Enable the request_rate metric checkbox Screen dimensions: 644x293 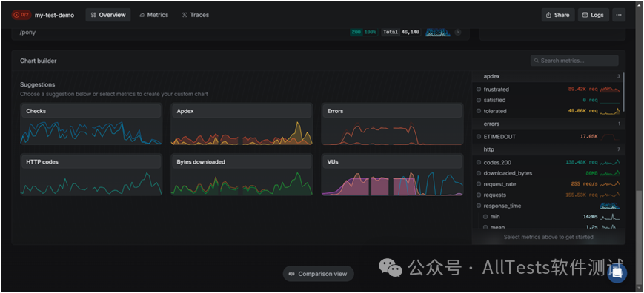(x=479, y=184)
